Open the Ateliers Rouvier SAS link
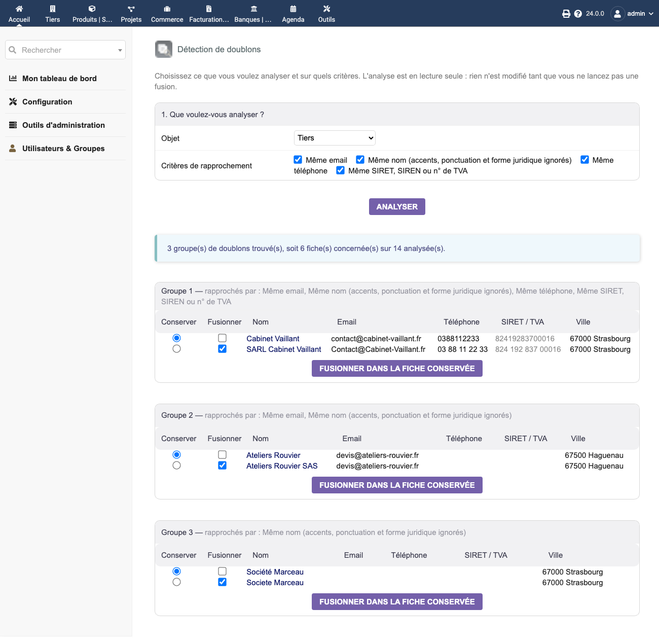 [x=282, y=466]
